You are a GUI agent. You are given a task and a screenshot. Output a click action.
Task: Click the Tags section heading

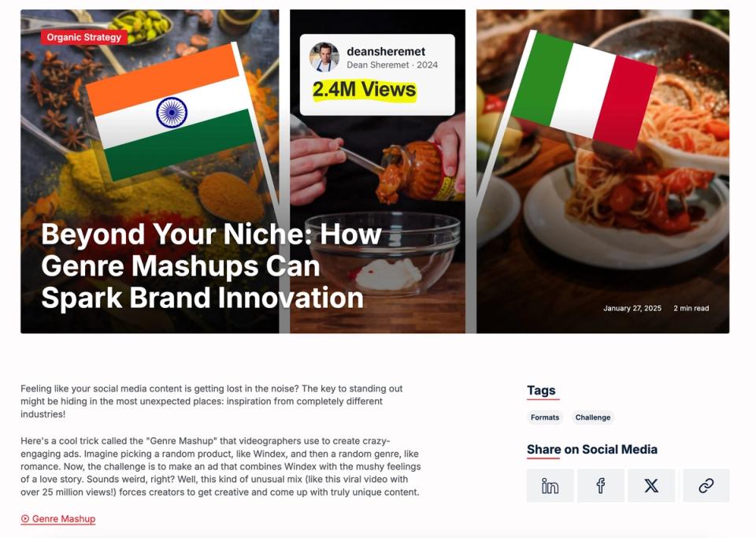[541, 391]
